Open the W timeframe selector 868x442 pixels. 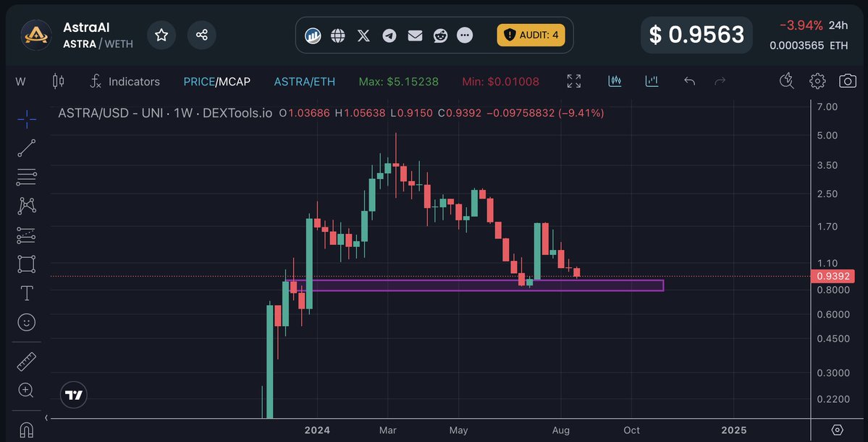[20, 82]
